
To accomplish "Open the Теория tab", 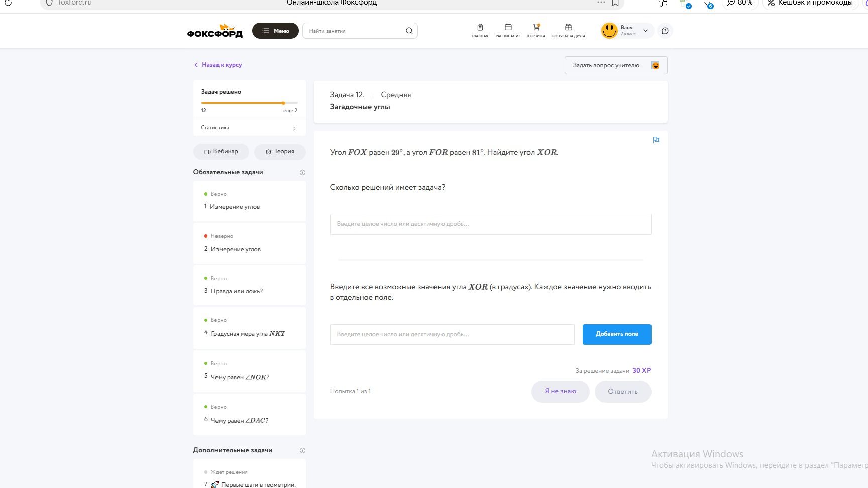I will (280, 151).
